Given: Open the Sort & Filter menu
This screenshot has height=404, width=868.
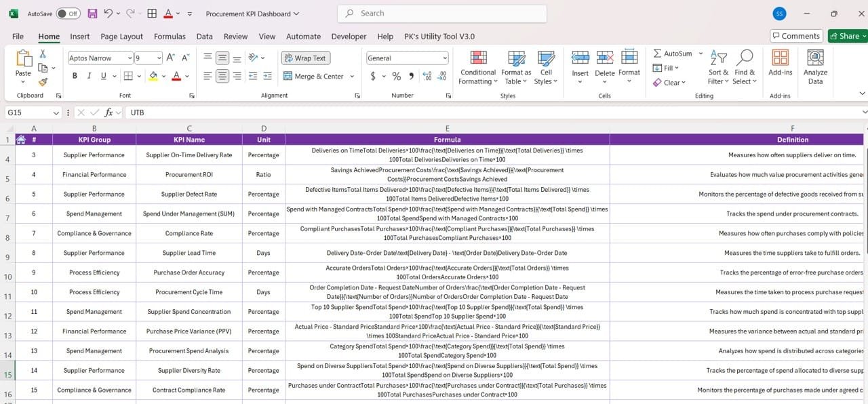Looking at the screenshot, I should (718, 68).
